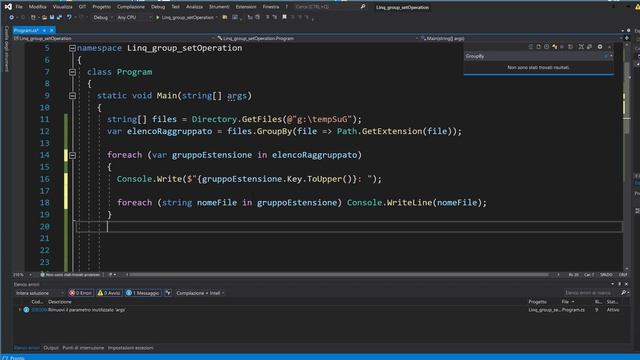Toggle the 0 Errori filter
The height and width of the screenshot is (360, 640).
click(x=81, y=293)
